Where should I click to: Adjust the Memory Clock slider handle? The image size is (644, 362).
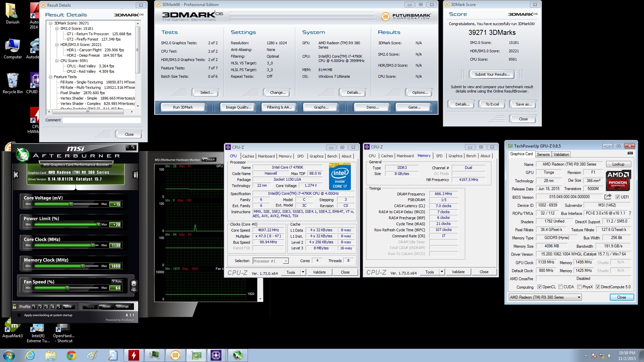pos(83,266)
